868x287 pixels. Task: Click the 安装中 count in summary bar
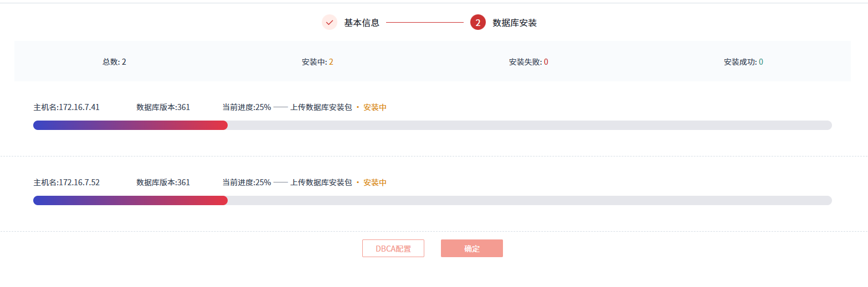coord(317,62)
